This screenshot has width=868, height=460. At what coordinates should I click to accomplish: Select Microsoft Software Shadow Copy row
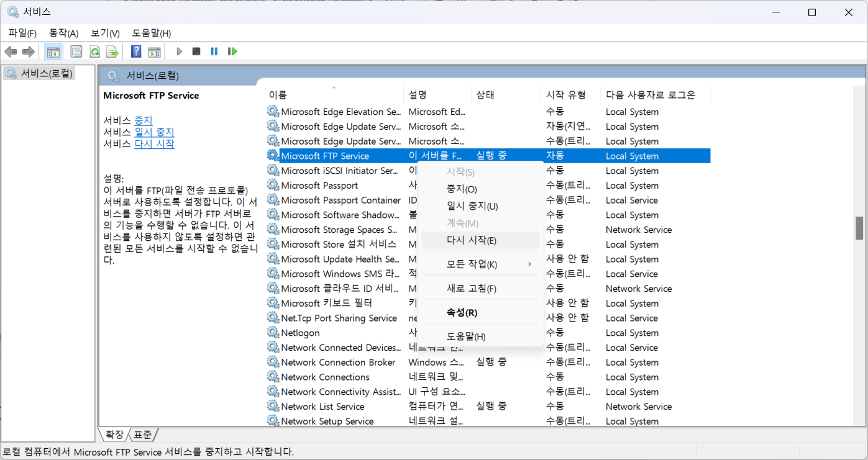pyautogui.click(x=488, y=215)
